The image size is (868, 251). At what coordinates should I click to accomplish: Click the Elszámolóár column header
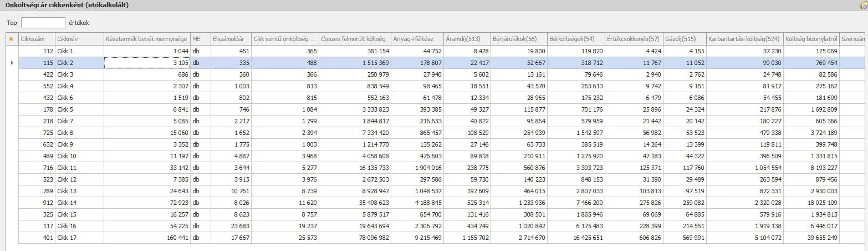tap(230, 39)
